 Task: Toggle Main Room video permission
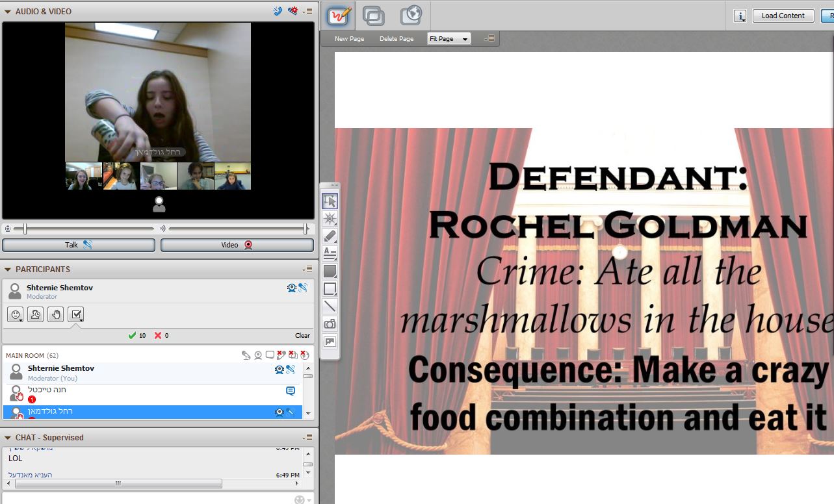click(258, 355)
